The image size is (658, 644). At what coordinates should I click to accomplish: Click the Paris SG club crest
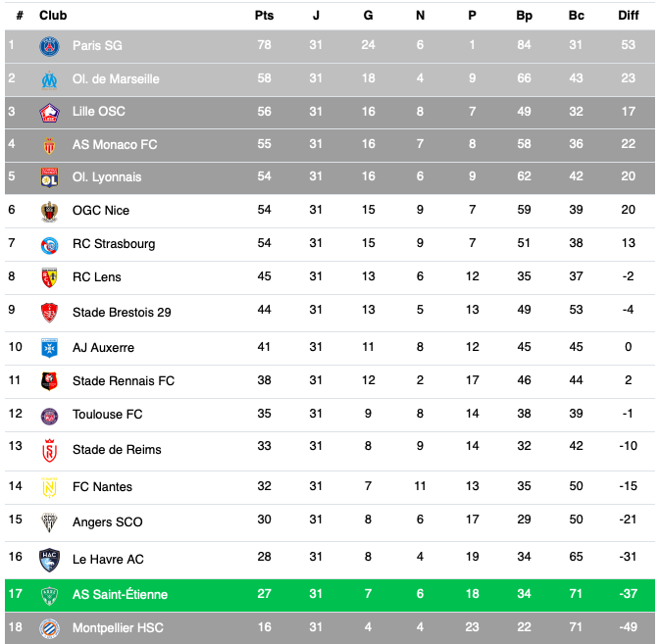pyautogui.click(x=49, y=46)
